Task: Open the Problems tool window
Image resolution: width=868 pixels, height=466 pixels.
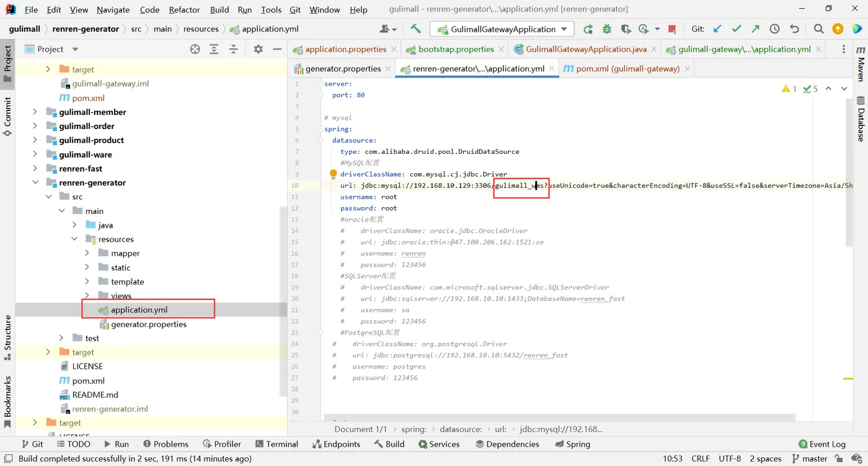Action: pyautogui.click(x=166, y=444)
